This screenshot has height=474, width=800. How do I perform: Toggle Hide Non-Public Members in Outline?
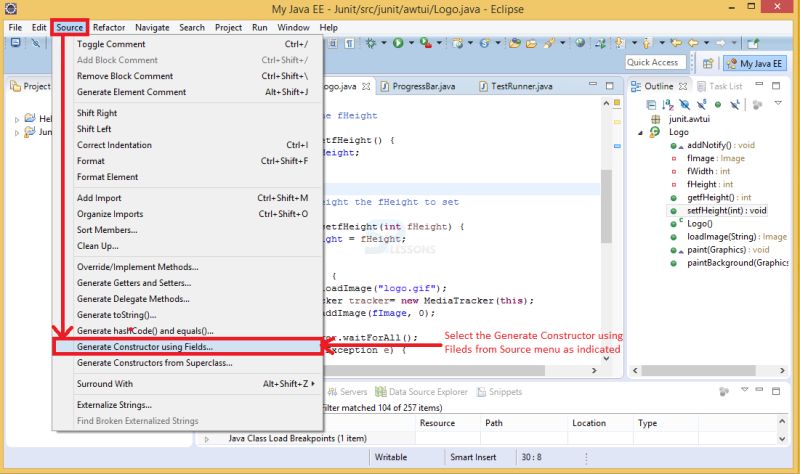click(x=718, y=105)
